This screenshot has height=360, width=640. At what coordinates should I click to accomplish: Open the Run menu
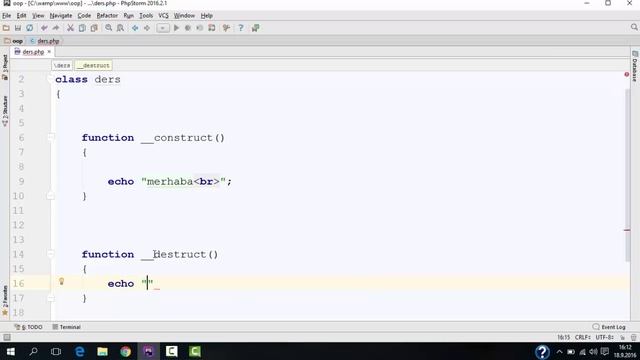pos(129,16)
